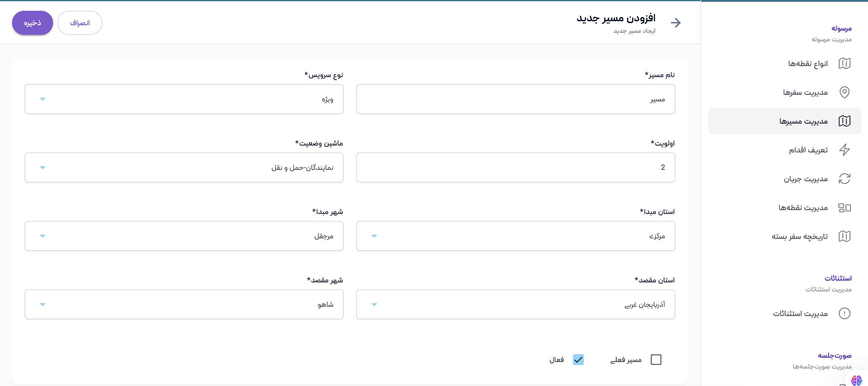This screenshot has width=868, height=386.
Task: Click the alert circle icon for مدیریت استثنائات
Action: (x=844, y=314)
